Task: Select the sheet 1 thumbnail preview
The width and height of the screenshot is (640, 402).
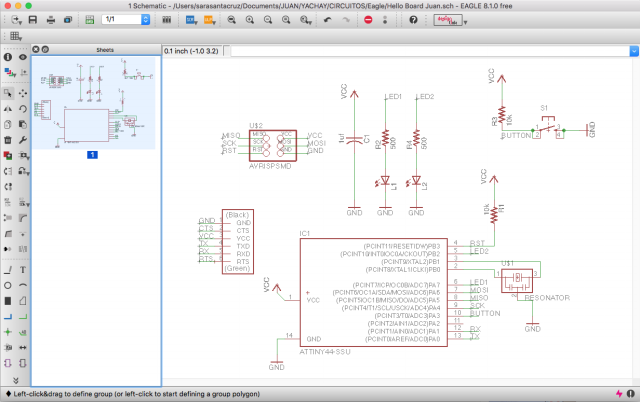Action: pos(93,103)
